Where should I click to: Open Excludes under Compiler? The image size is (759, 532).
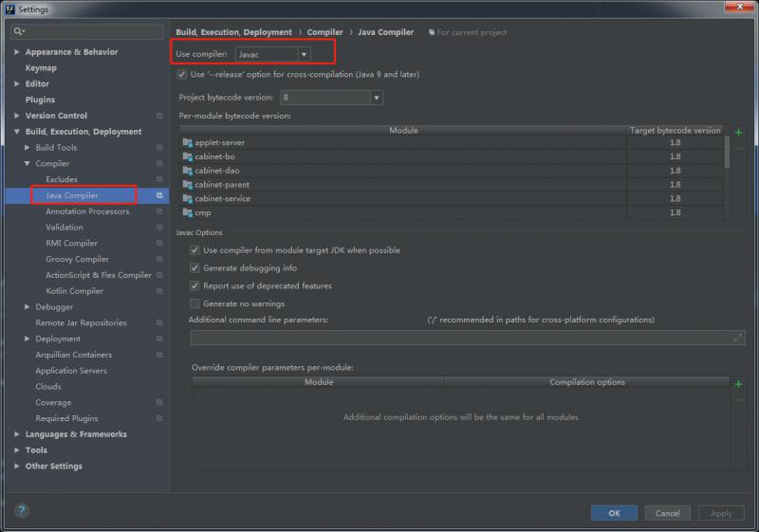click(62, 179)
